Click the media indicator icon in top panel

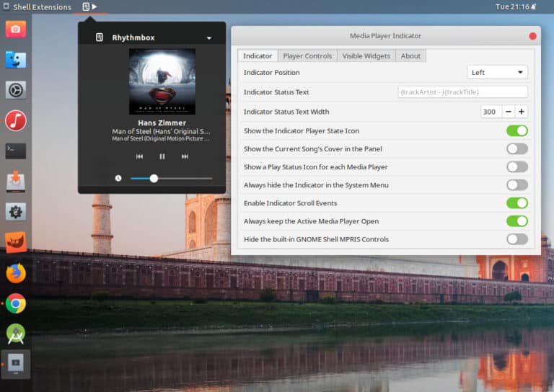(x=87, y=6)
